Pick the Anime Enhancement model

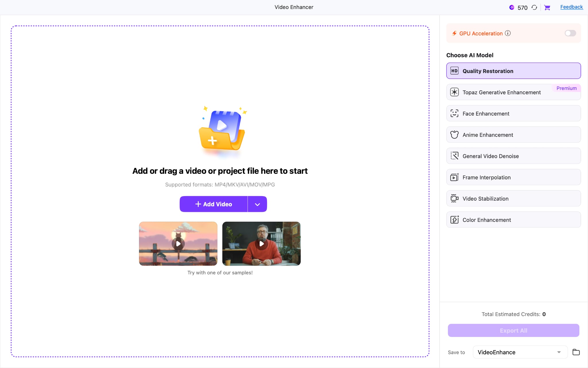click(513, 135)
